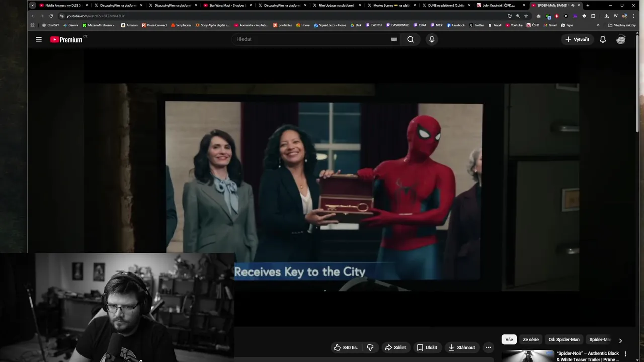Open more actions three-dot menu below the video
The height and width of the screenshot is (362, 644).
point(488,347)
